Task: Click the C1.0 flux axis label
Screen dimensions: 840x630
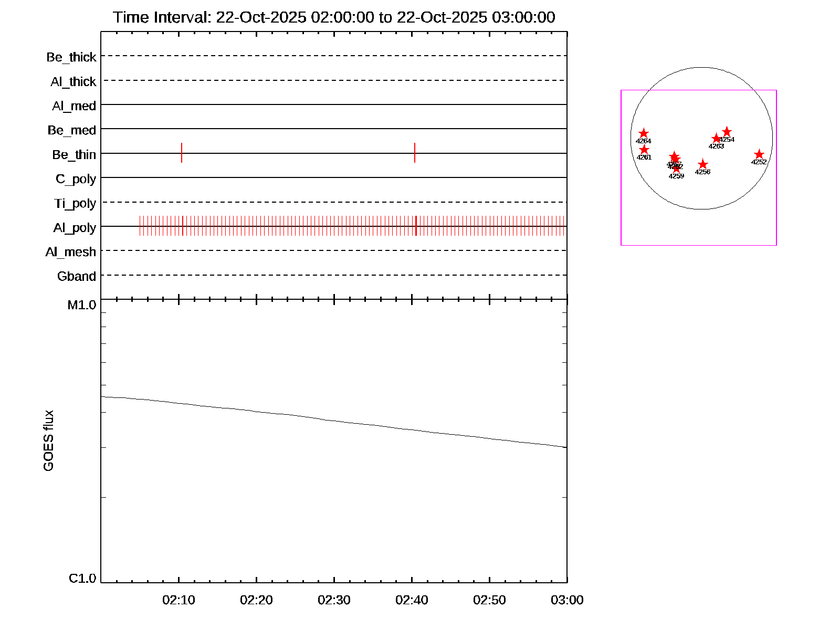Action: [x=82, y=579]
